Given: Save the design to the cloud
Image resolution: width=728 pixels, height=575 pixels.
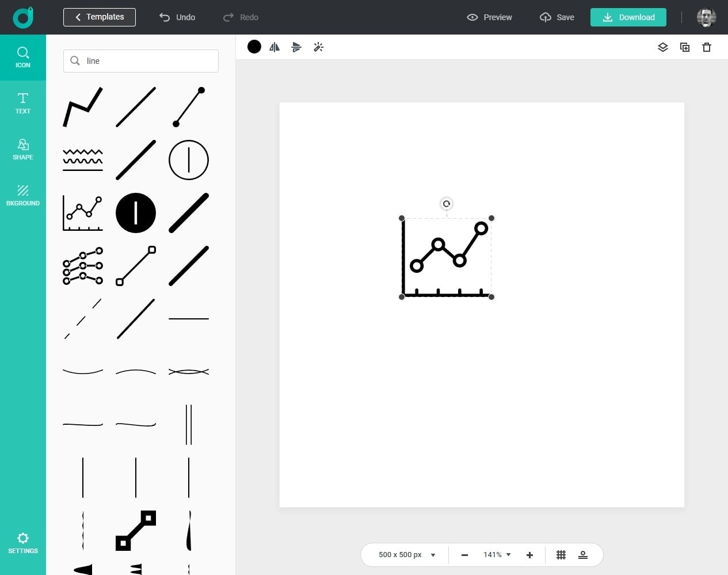Looking at the screenshot, I should pyautogui.click(x=557, y=17).
